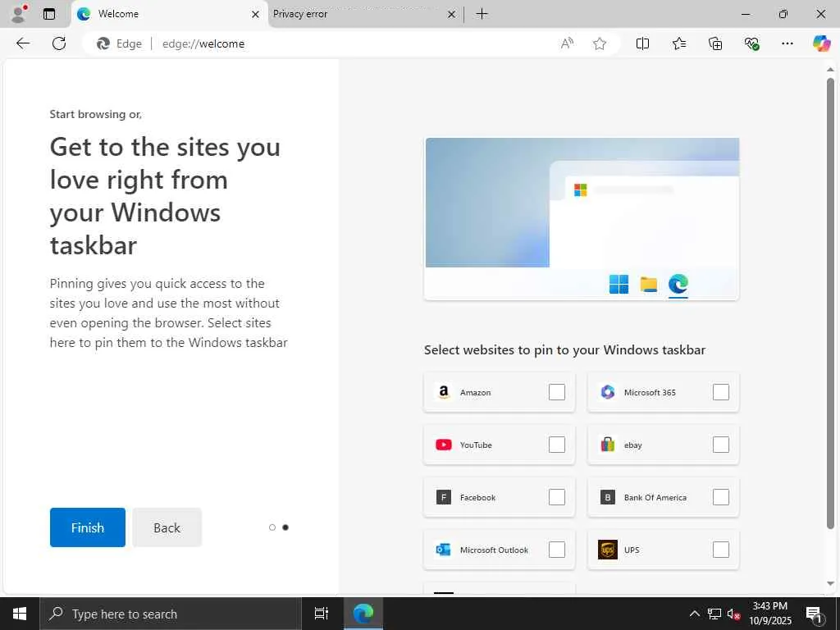Click the Amazon logo icon
This screenshot has width=840, height=630.
click(x=444, y=392)
